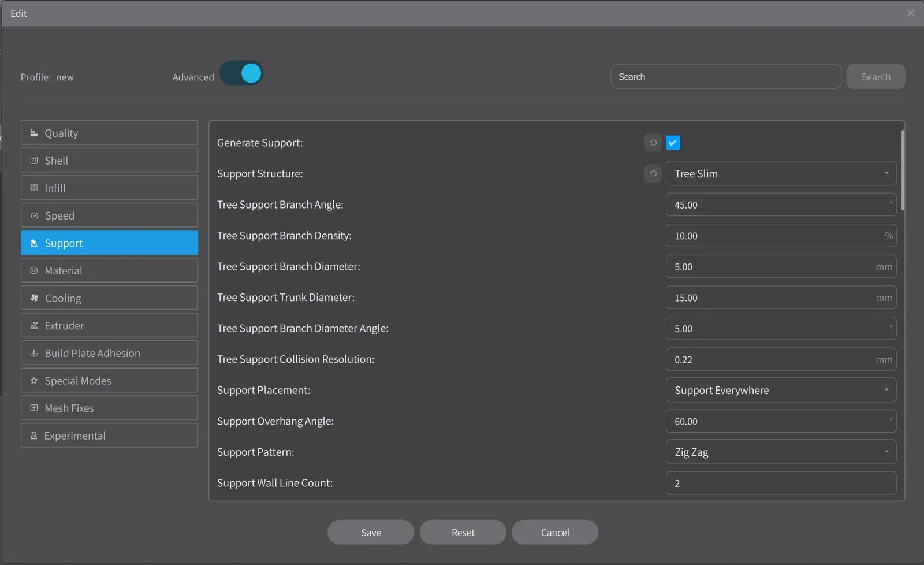This screenshot has height=565, width=924.
Task: Click the 'Tree Support Trunk Diameter:' label
Action: click(286, 297)
